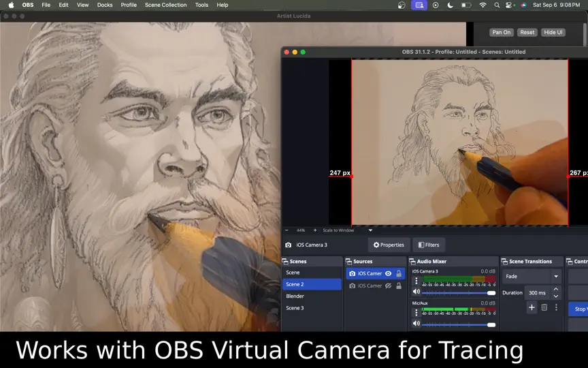Screen dimensions: 588x368
Task: Open iOS Camera 3 mixer options menu
Action: coord(416,281)
